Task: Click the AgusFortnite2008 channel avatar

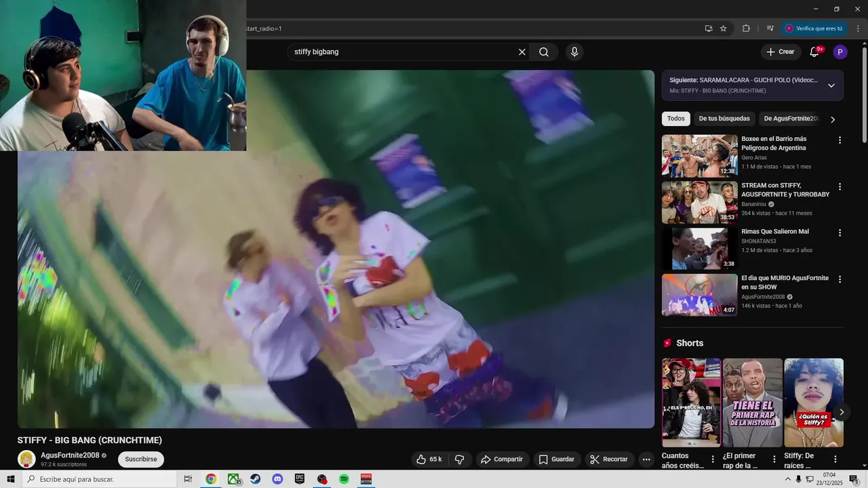Action: pyautogui.click(x=26, y=460)
